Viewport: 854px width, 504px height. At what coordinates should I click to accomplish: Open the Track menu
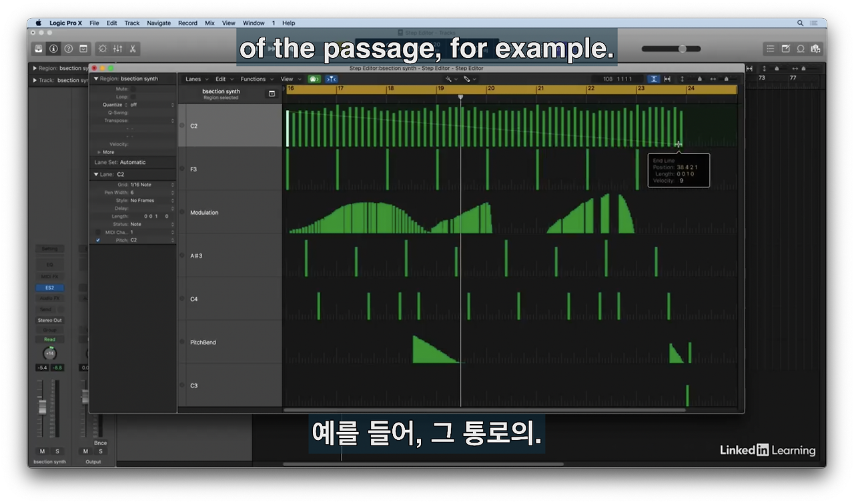pyautogui.click(x=132, y=23)
